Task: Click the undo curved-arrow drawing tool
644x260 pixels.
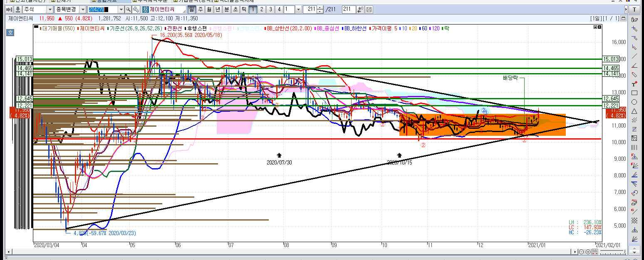Action: pos(634,192)
